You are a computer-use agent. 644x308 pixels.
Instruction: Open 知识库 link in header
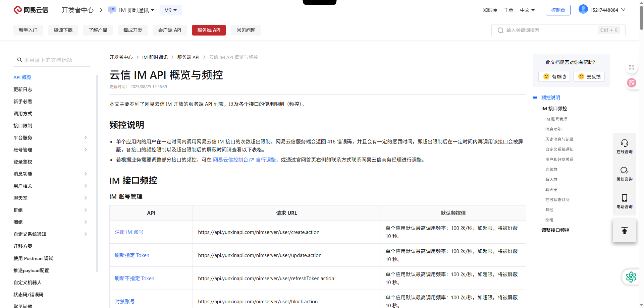coord(490,10)
